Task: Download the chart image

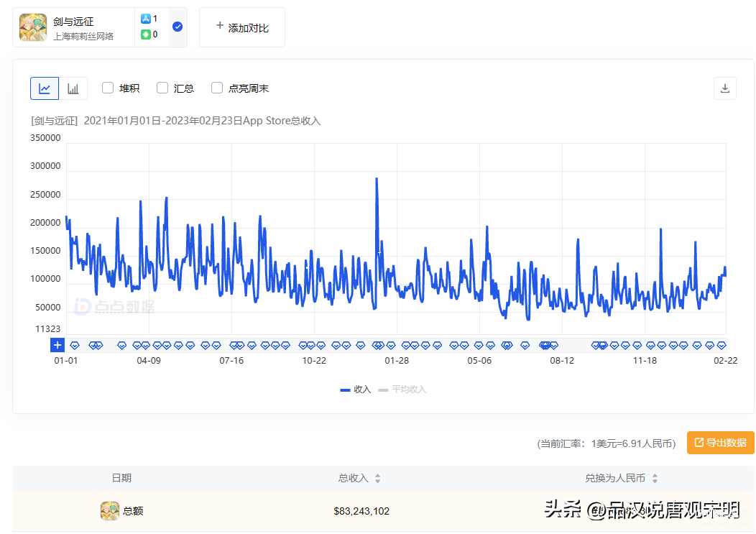Action: (724, 88)
